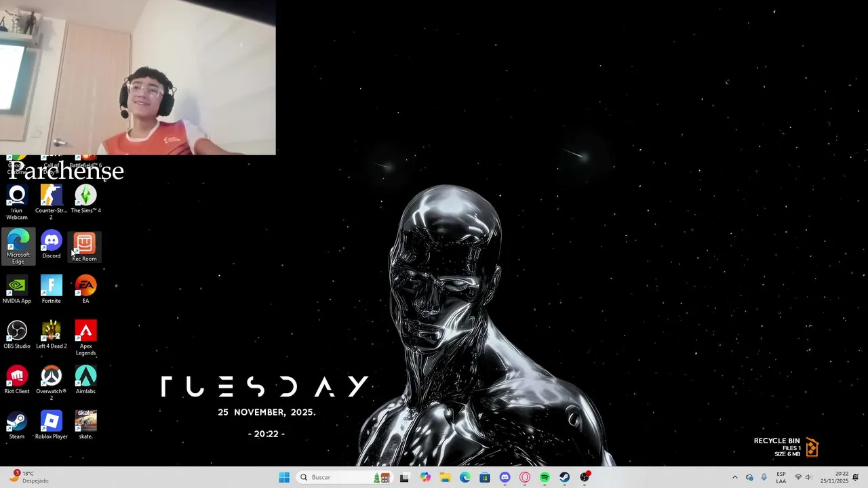Viewport: 868px width, 488px height.
Task: Open the ESP LAA language switcher
Action: pyautogui.click(x=781, y=477)
